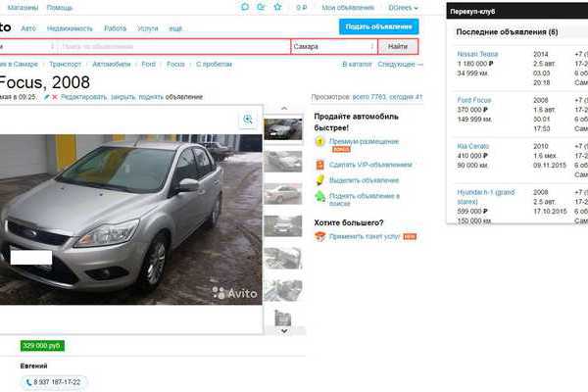Open the Недвижимость category tab

[x=70, y=28]
